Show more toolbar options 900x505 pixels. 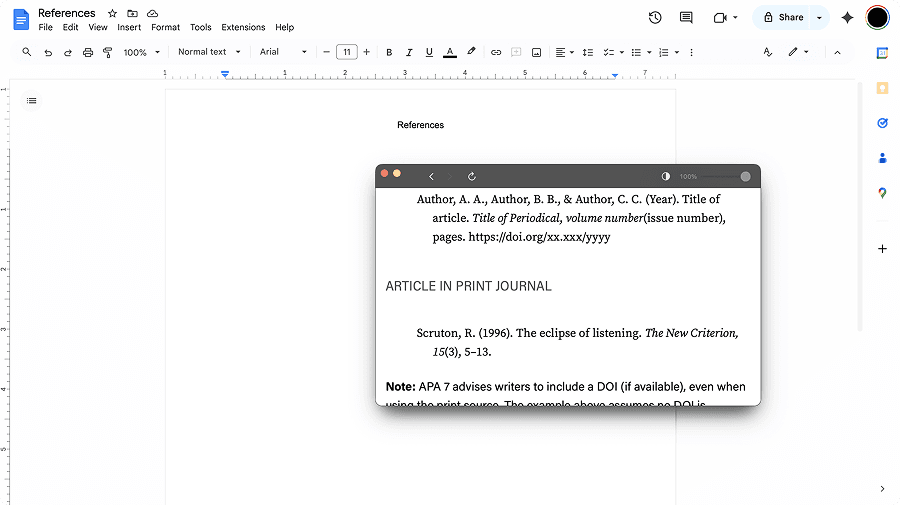click(691, 52)
